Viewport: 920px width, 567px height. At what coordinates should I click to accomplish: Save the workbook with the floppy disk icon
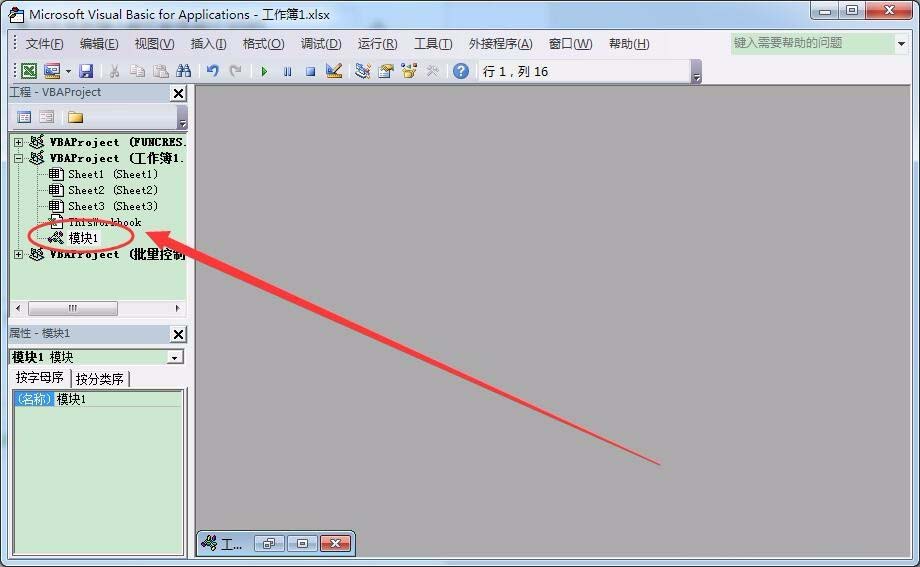pyautogui.click(x=86, y=71)
